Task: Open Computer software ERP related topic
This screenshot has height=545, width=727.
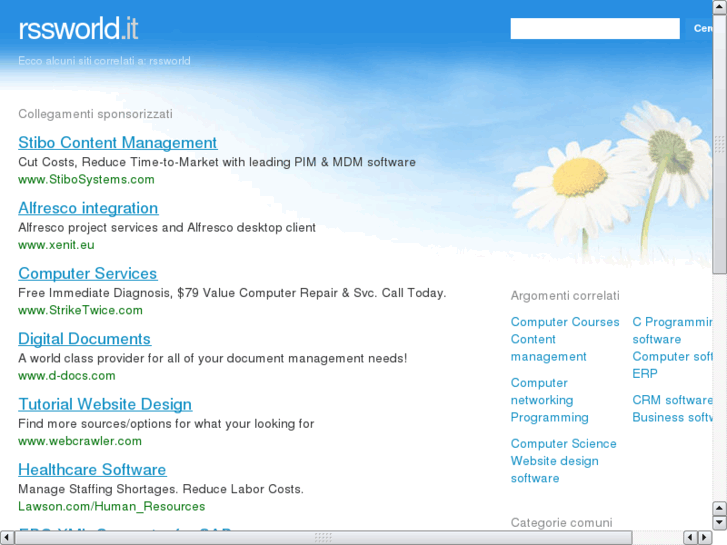Action: [672, 365]
